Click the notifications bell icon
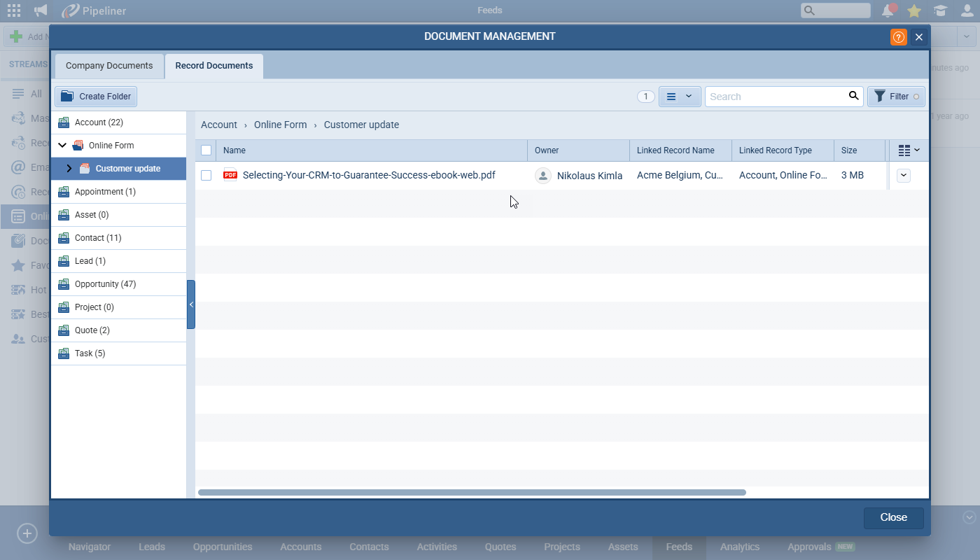Screen dimensions: 980x560 coord(888,10)
